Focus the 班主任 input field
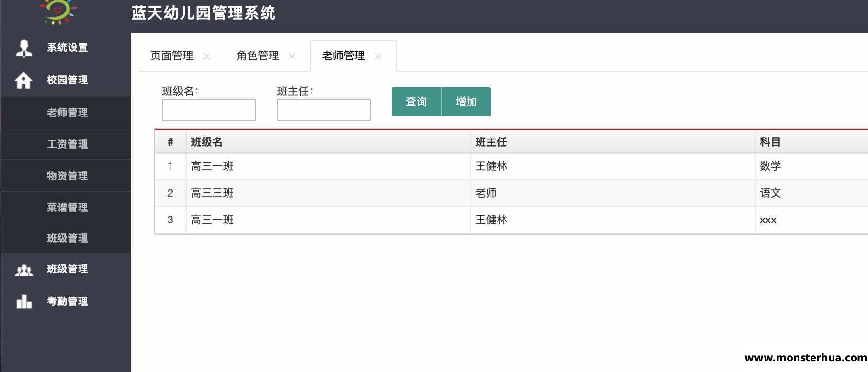868x372 pixels. click(x=324, y=110)
